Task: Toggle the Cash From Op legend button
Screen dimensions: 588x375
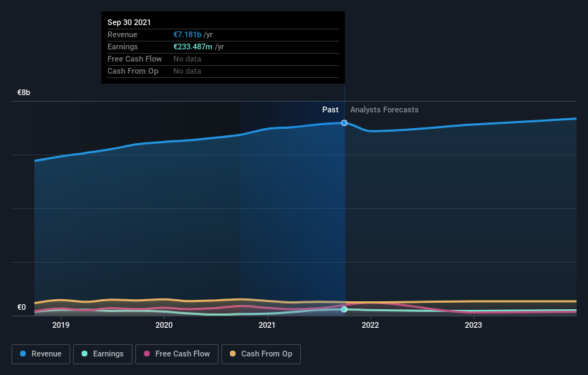Action: pyautogui.click(x=261, y=354)
